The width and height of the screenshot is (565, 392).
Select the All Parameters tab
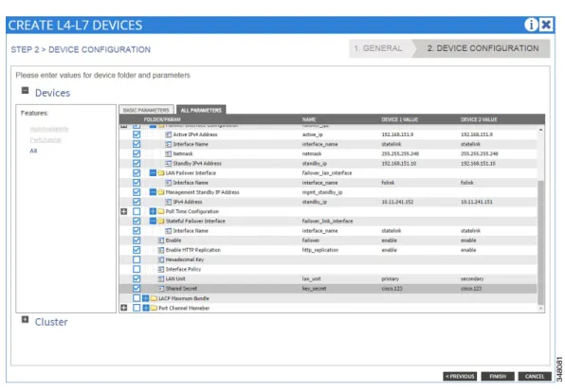point(201,110)
